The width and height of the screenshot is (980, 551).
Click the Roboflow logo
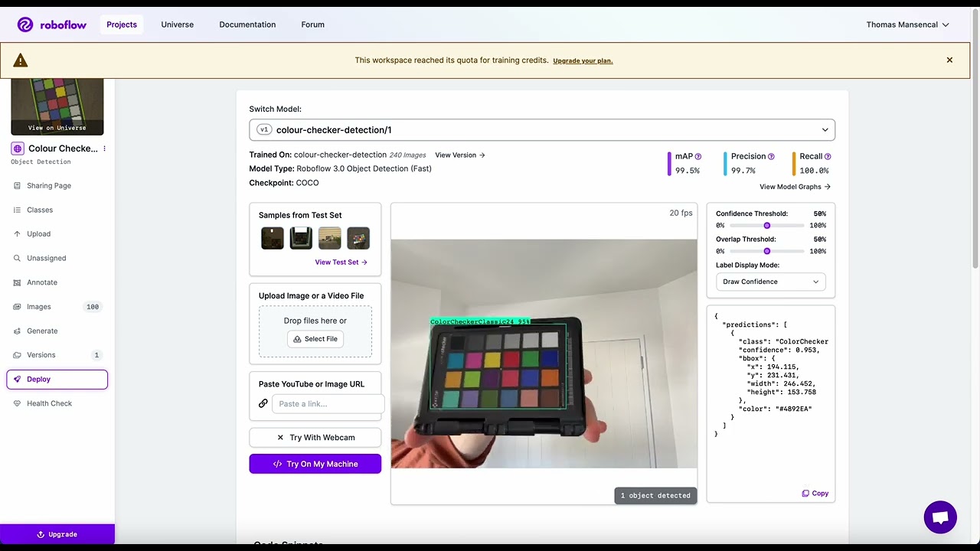[51, 24]
